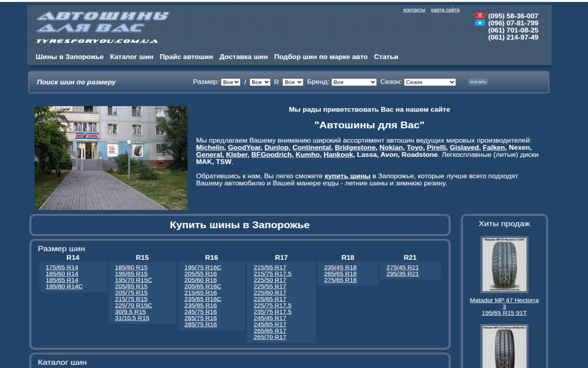Click the storefront photo
The image size is (588, 368).
point(111,158)
